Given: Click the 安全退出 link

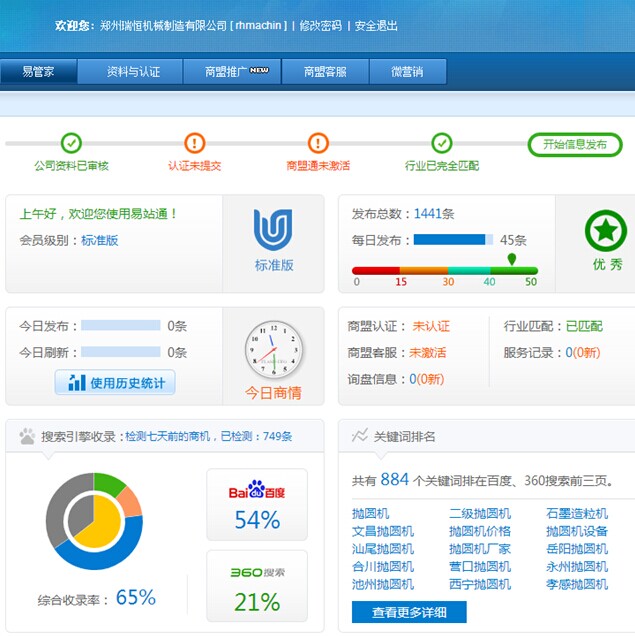Looking at the screenshot, I should (375, 25).
